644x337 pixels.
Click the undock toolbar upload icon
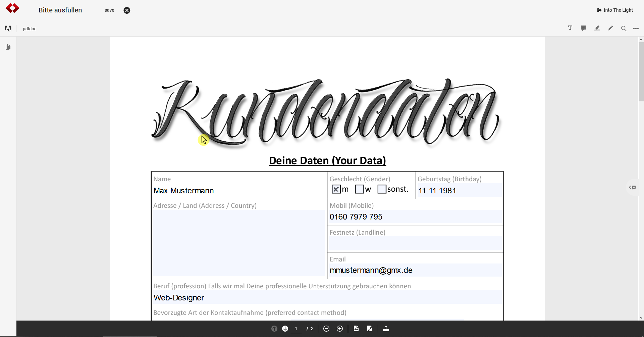click(386, 329)
